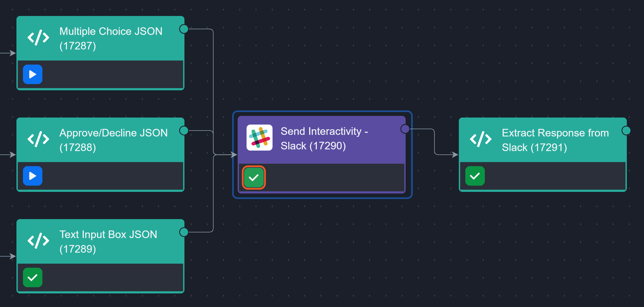The image size is (644, 307).
Task: Click highlighted checkmark on Send Interactivity node
Action: [254, 178]
